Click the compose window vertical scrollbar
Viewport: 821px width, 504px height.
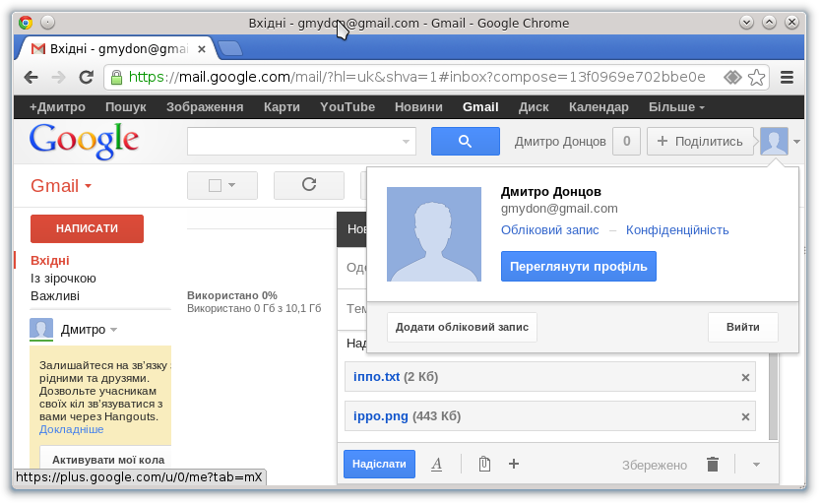[x=773, y=397]
